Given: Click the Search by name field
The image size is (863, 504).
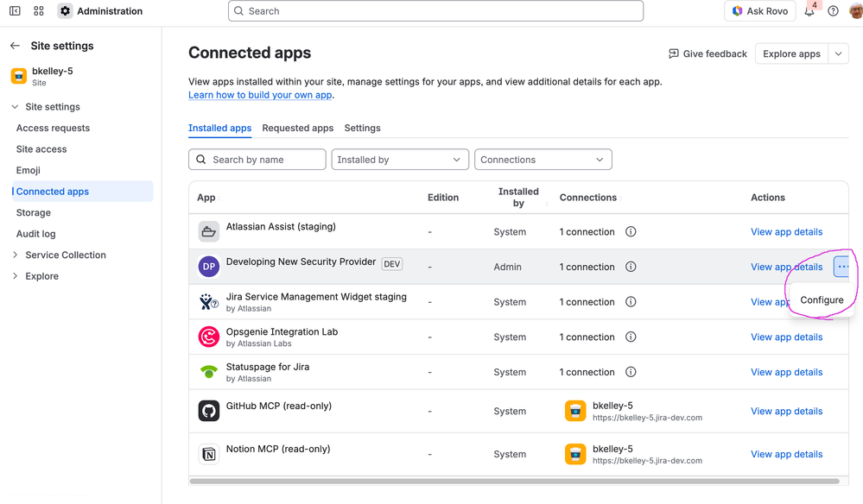Looking at the screenshot, I should pyautogui.click(x=257, y=160).
